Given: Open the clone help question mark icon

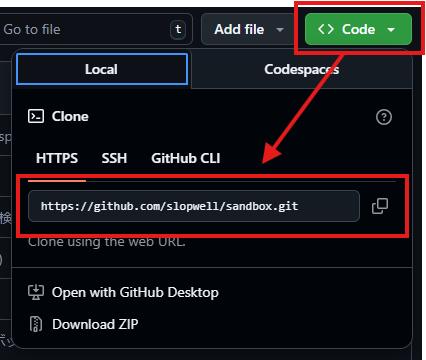Looking at the screenshot, I should coord(384,117).
